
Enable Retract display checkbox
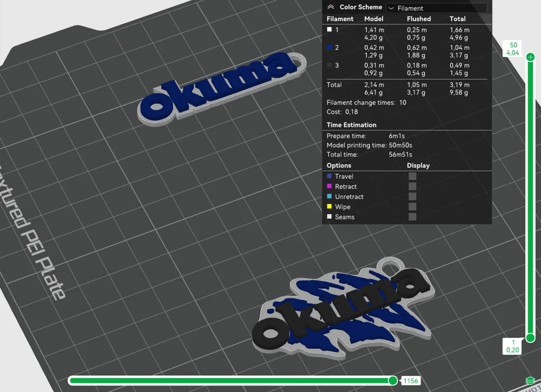[412, 187]
